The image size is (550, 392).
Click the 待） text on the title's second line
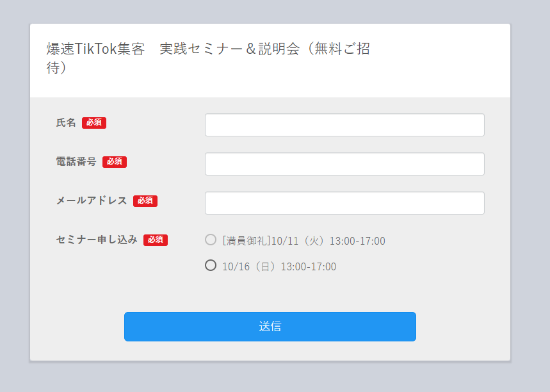[56, 68]
